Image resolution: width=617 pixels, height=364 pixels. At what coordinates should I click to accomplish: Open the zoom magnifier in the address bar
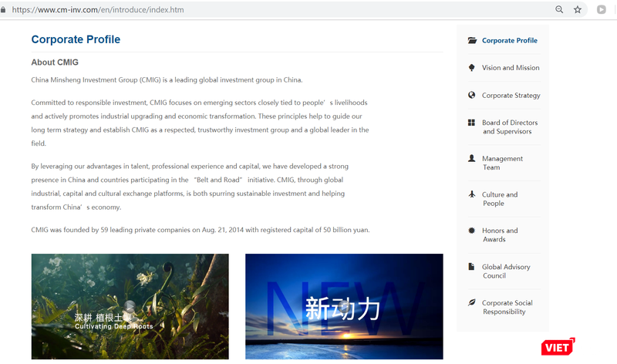click(560, 10)
